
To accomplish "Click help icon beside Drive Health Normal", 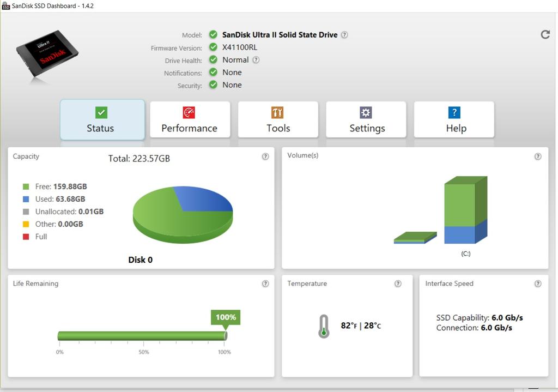I will [x=256, y=60].
